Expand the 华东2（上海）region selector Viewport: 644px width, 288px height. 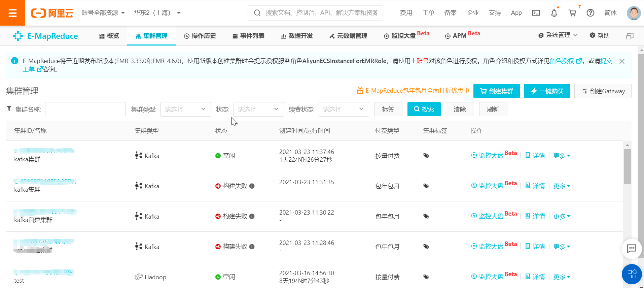tap(157, 13)
